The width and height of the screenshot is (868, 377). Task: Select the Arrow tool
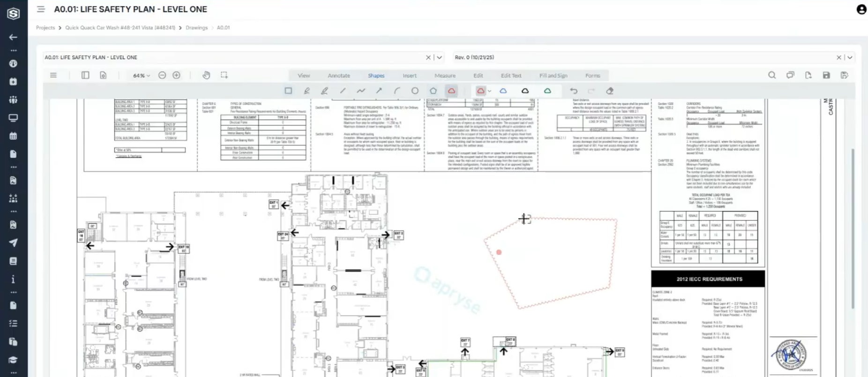(x=379, y=91)
